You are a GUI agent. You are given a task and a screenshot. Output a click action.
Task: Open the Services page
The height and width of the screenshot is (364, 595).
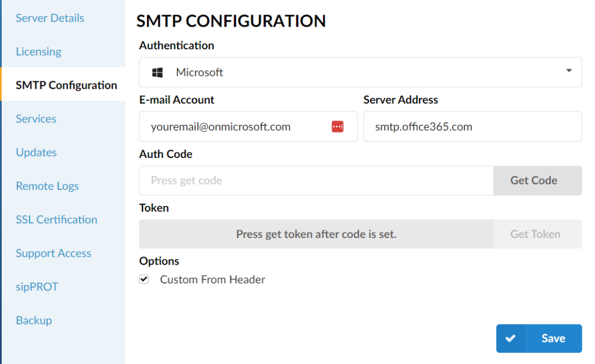[x=36, y=118]
